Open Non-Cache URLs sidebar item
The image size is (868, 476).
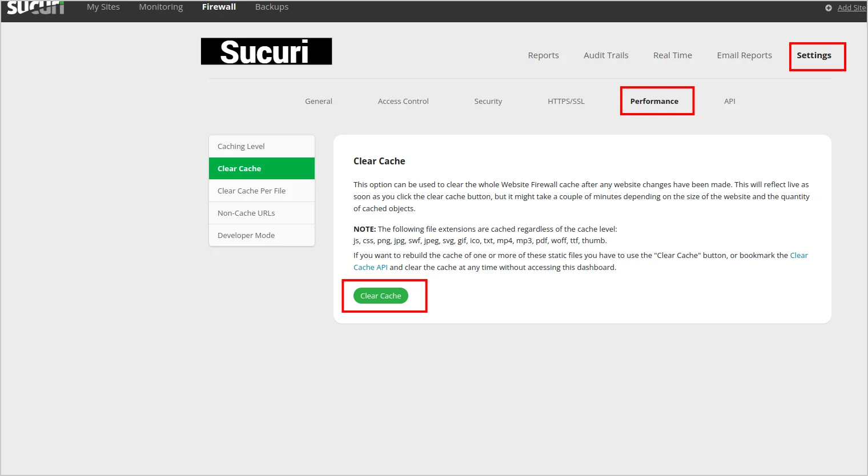pyautogui.click(x=262, y=213)
